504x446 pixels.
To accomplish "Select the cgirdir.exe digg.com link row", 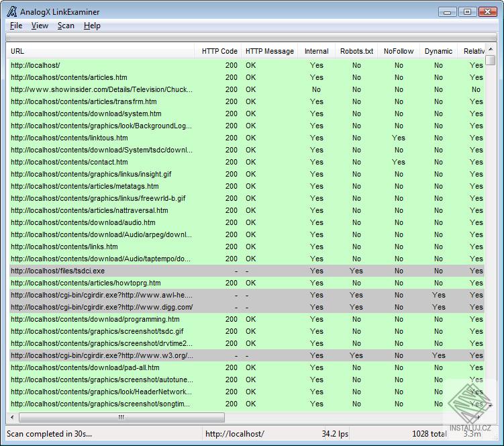I will pyautogui.click(x=246, y=308).
